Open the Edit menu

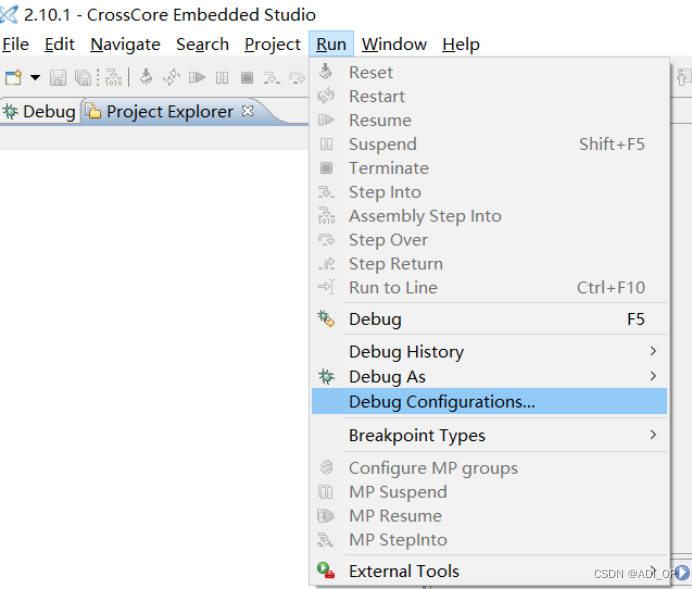60,44
